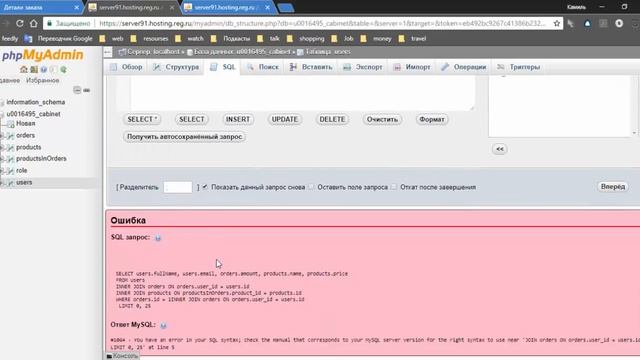The height and width of the screenshot is (360, 640).
Task: Toggle Показать данный запрос снова checkbox
Action: pos(205,187)
